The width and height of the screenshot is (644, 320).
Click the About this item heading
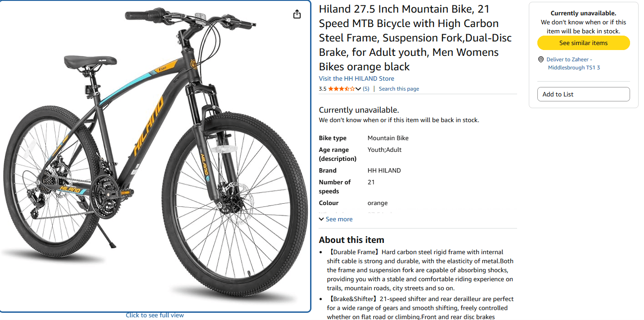[x=351, y=240]
